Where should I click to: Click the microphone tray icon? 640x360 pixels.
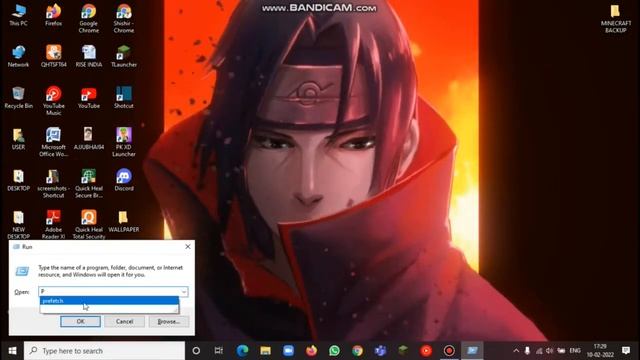coord(527,351)
